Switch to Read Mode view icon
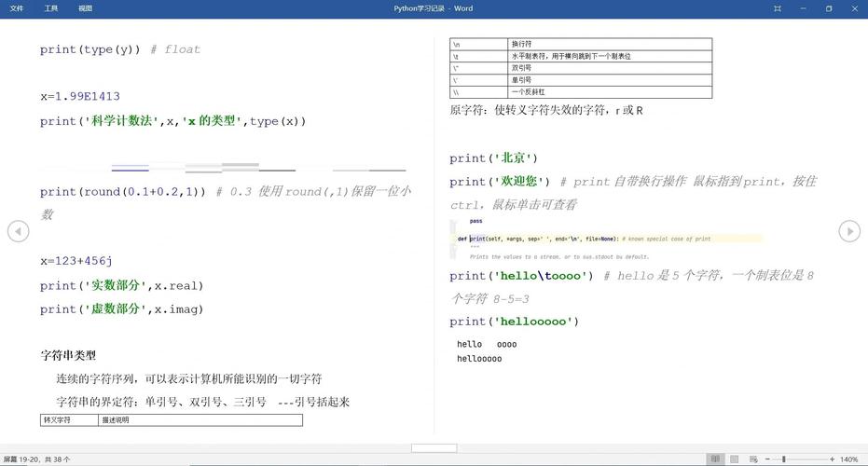868x466 pixels. (715, 459)
